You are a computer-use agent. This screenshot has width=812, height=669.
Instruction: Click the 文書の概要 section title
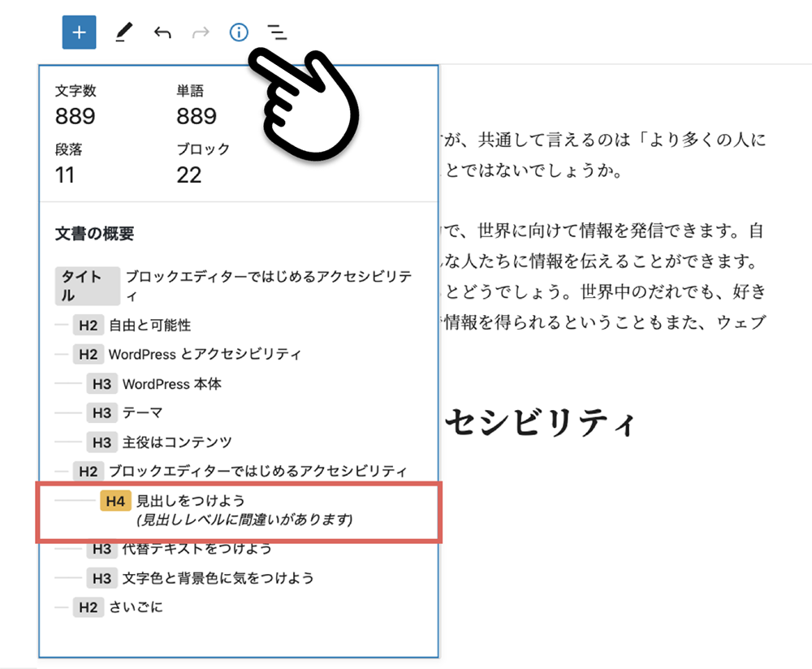click(94, 234)
